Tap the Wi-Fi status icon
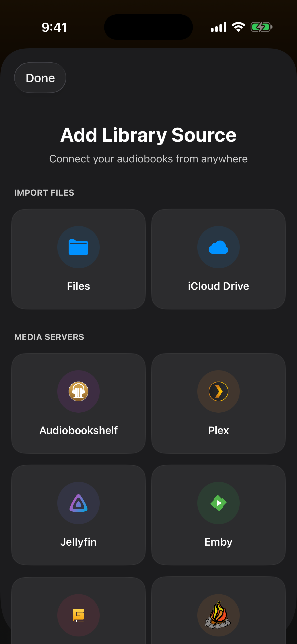Image resolution: width=297 pixels, height=644 pixels. click(x=238, y=27)
